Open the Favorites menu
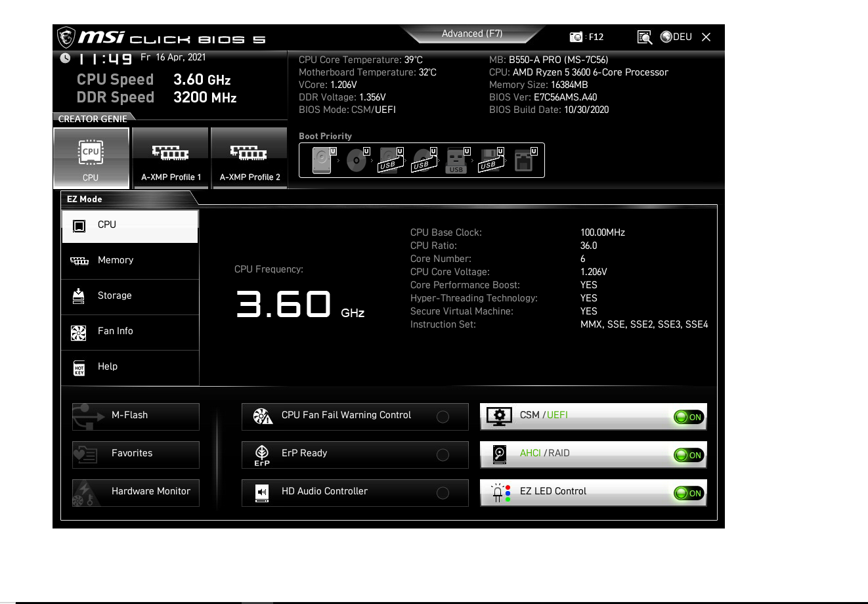The height and width of the screenshot is (604, 868). coord(136,455)
